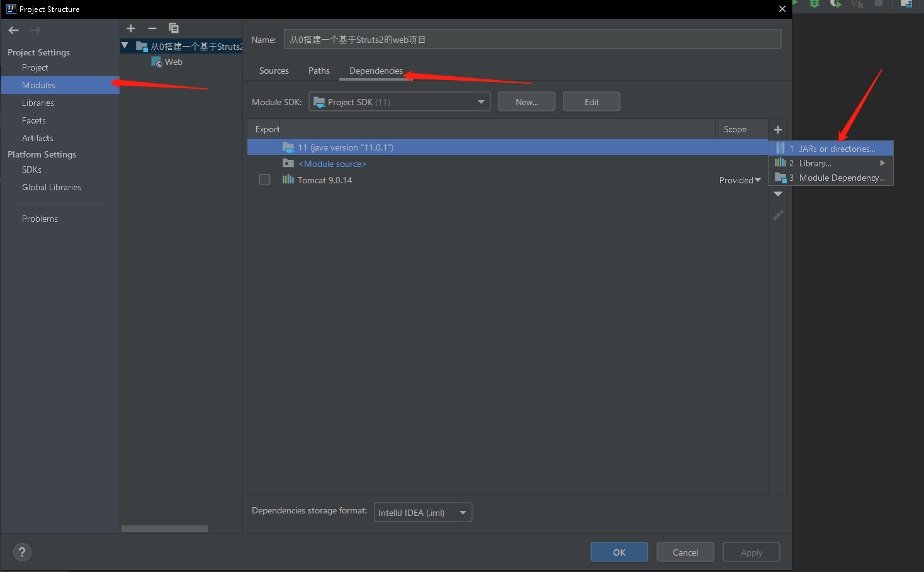Move the selected dependency down
Screen dimensions: 924x572
click(778, 194)
